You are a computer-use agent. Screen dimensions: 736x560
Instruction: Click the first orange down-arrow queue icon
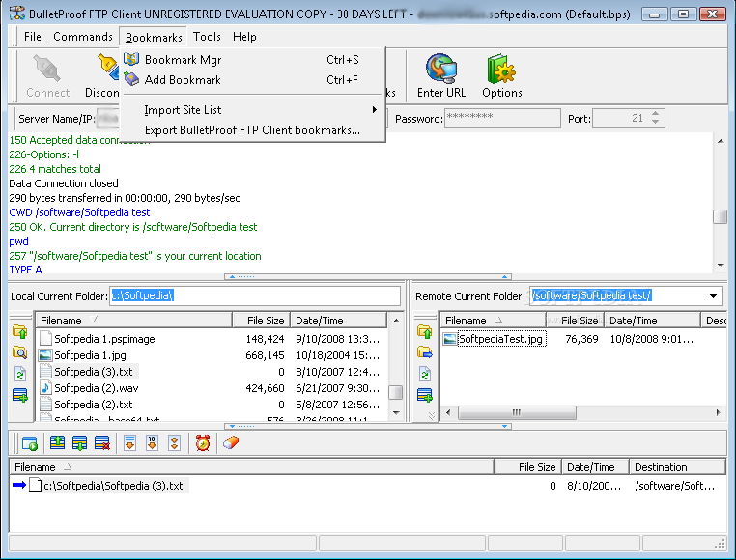pyautogui.click(x=130, y=443)
